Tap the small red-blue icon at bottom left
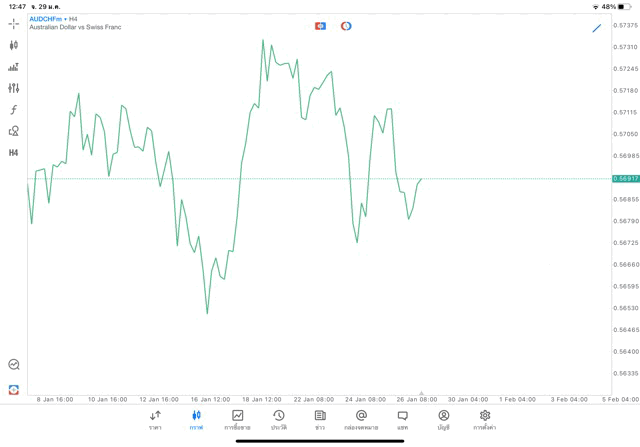This screenshot has height=447, width=640. [x=13, y=390]
